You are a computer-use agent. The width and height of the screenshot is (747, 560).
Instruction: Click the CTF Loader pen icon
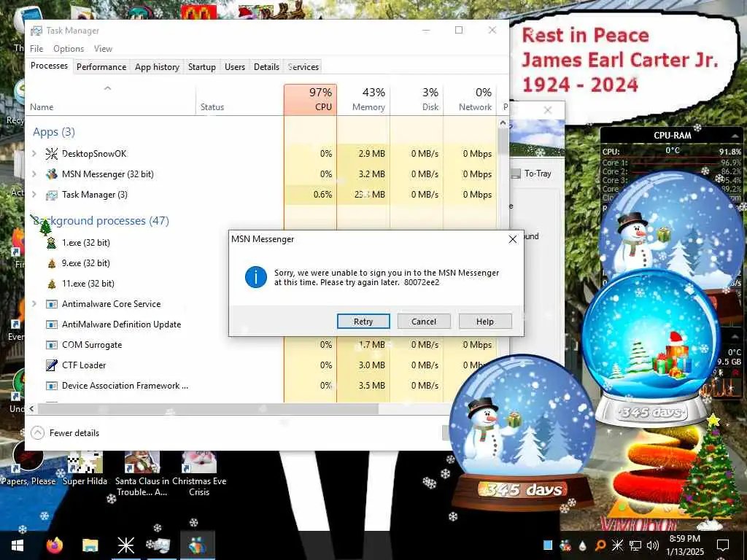click(52, 365)
